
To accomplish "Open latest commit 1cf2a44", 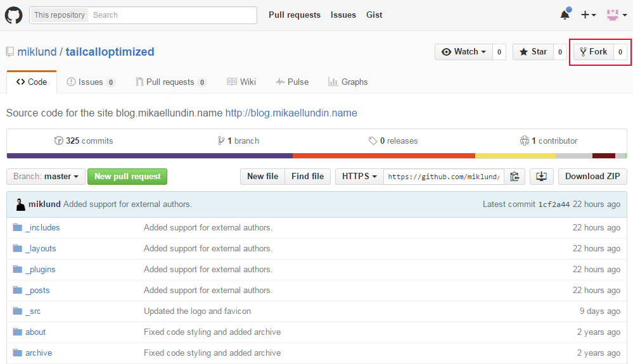I will point(553,204).
